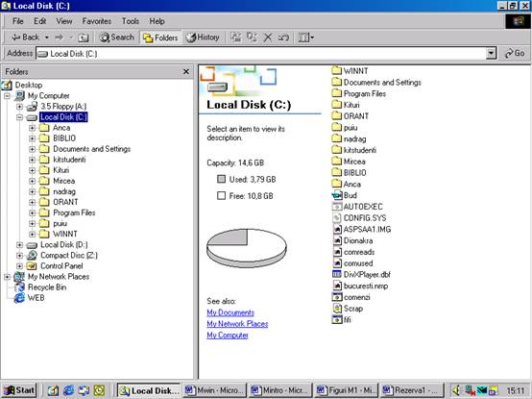This screenshot has height=399, width=532.
Task: Select the ORANT folder icon in file list
Action: tap(336, 115)
